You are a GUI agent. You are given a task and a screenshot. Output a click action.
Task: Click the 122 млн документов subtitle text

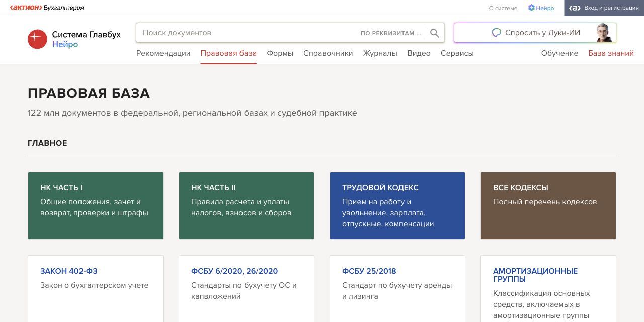click(192, 113)
